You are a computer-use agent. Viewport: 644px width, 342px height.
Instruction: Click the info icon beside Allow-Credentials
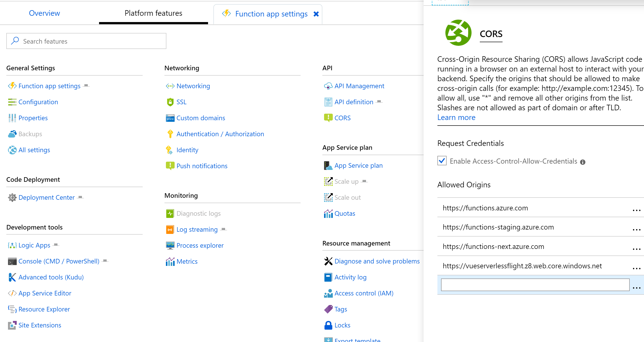point(582,162)
